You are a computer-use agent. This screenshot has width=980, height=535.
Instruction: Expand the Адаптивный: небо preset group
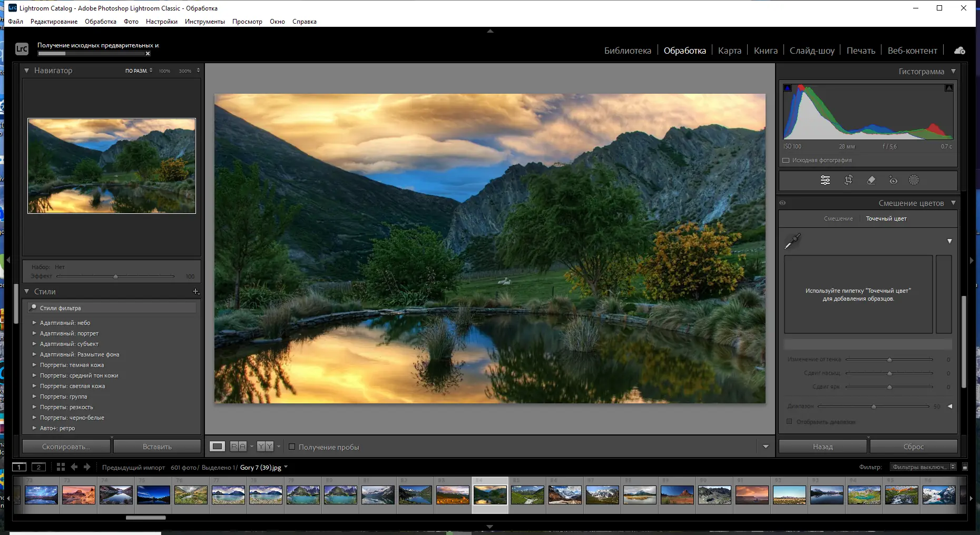[34, 323]
